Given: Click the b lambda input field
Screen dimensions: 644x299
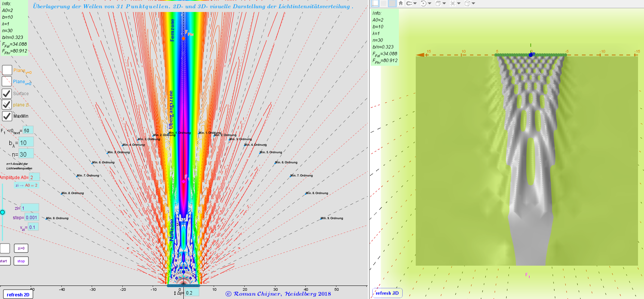Looking at the screenshot, I should coord(26,142).
